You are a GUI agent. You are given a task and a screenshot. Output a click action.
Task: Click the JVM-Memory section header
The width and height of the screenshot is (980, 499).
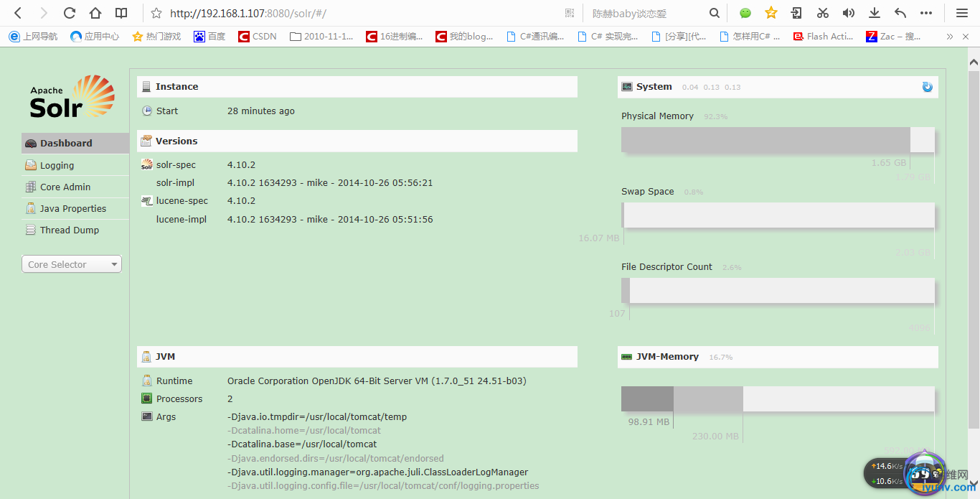click(x=778, y=357)
